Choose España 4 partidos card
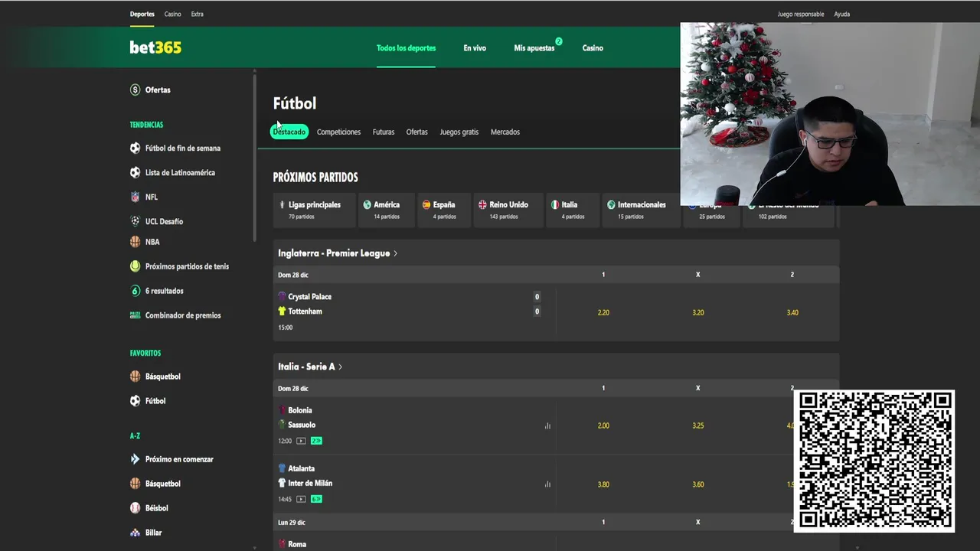This screenshot has height=551, width=980. (x=444, y=210)
